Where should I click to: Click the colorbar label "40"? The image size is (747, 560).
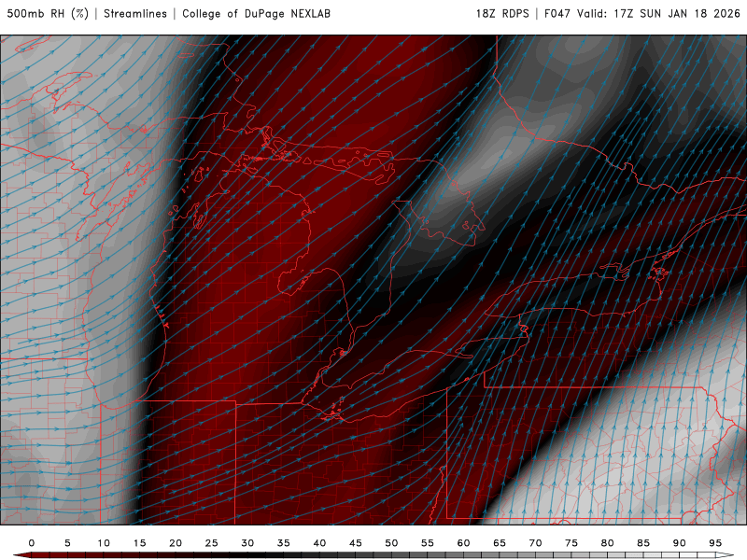click(319, 543)
